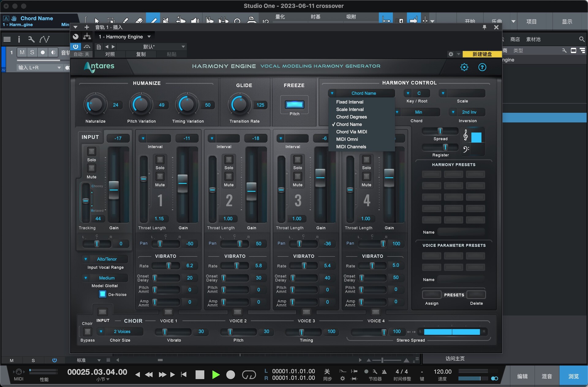Mute harmony voice 4

pyautogui.click(x=366, y=176)
